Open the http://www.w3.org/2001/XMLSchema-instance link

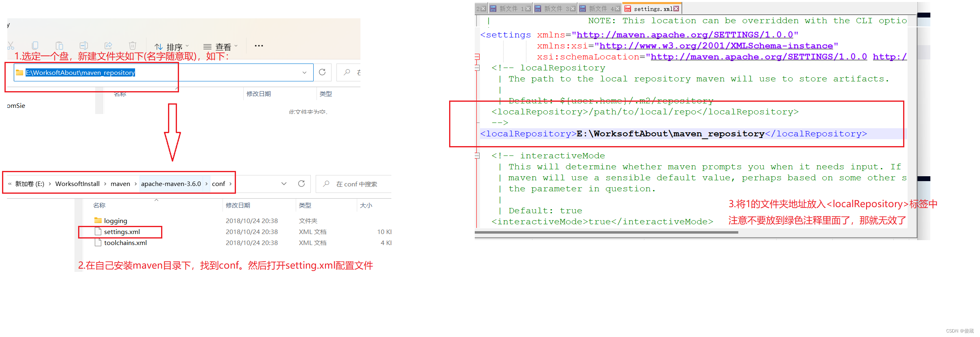(716, 46)
